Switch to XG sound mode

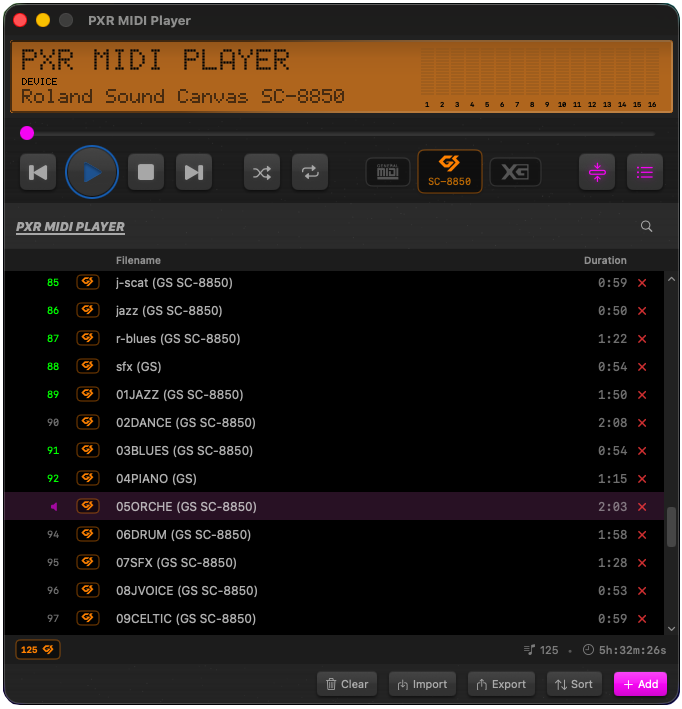coord(515,172)
